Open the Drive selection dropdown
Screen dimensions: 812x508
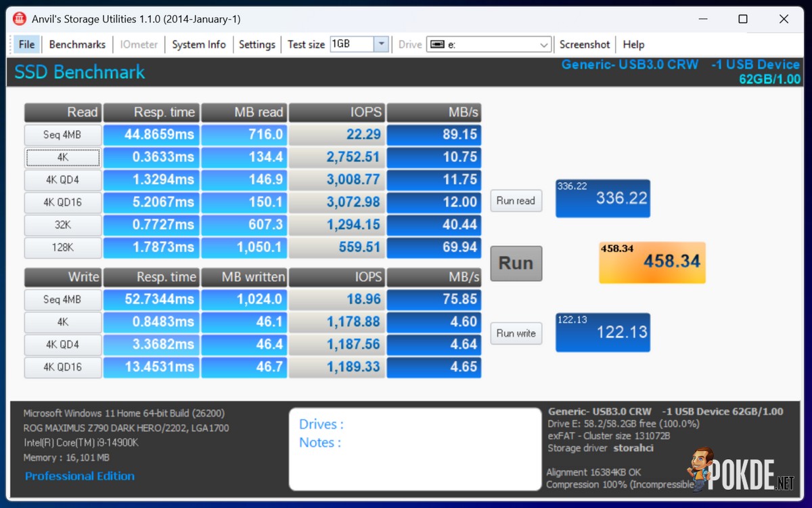point(489,44)
